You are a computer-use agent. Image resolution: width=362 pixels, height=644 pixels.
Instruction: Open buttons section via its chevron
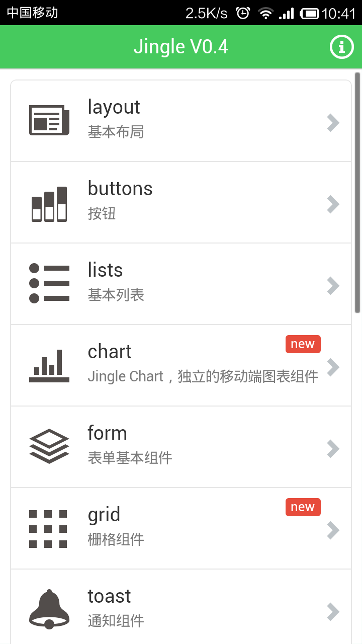[333, 204]
